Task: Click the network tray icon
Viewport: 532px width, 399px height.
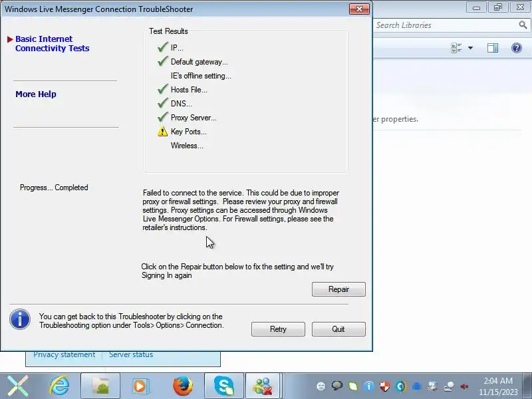Action: pos(449,386)
